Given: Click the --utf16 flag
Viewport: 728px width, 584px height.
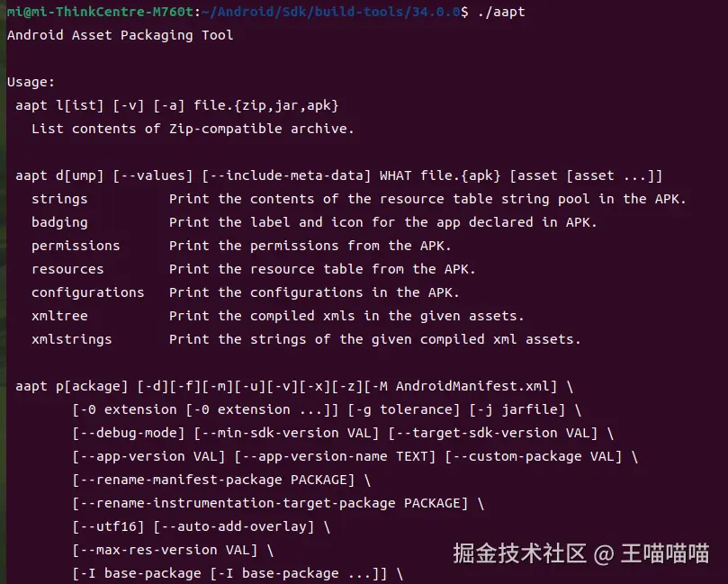Looking at the screenshot, I should tap(112, 526).
